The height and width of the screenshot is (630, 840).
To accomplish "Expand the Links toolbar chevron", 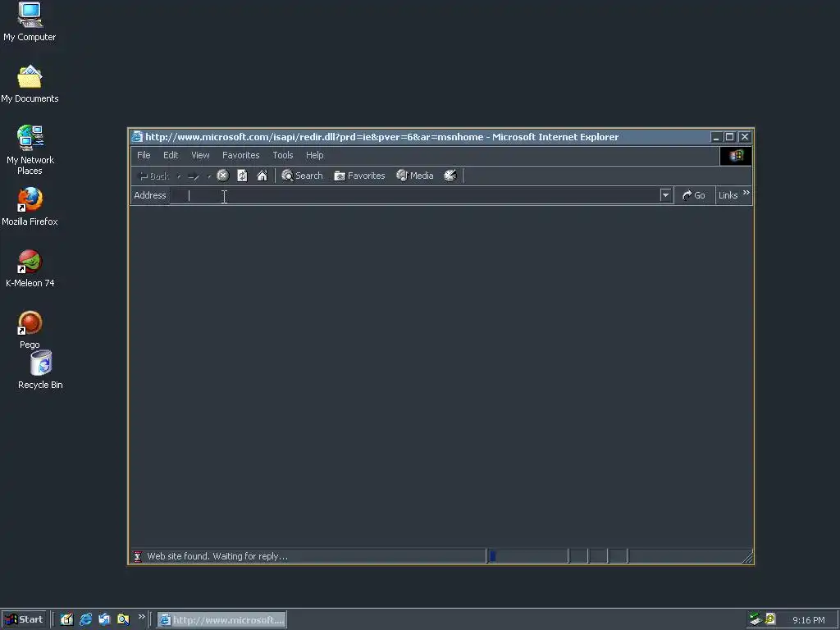I will 746,192.
